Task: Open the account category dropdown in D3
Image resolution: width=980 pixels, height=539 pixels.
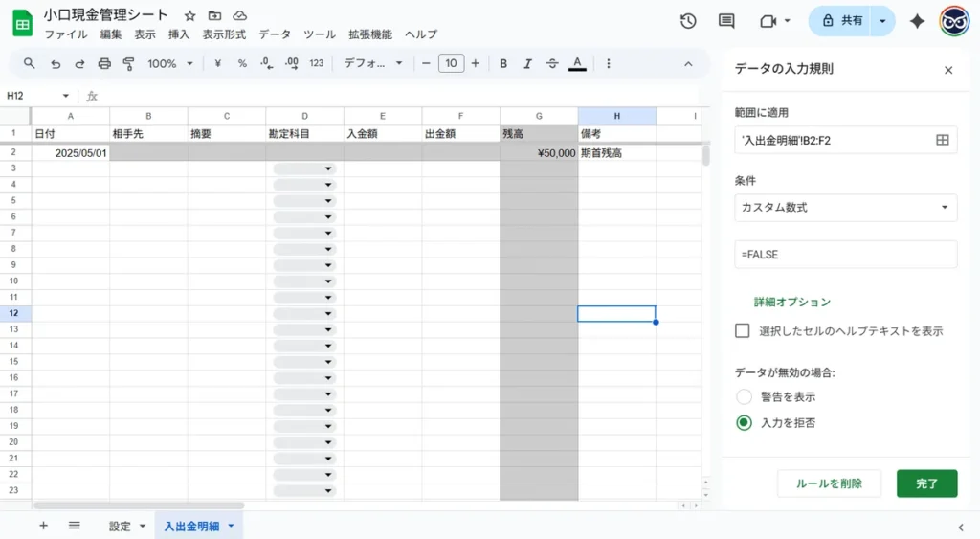Action: (x=328, y=168)
